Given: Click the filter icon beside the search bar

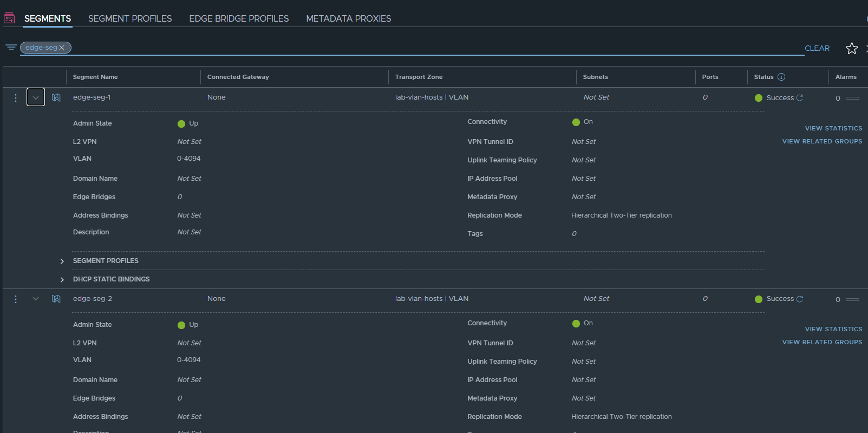Looking at the screenshot, I should click(x=11, y=48).
